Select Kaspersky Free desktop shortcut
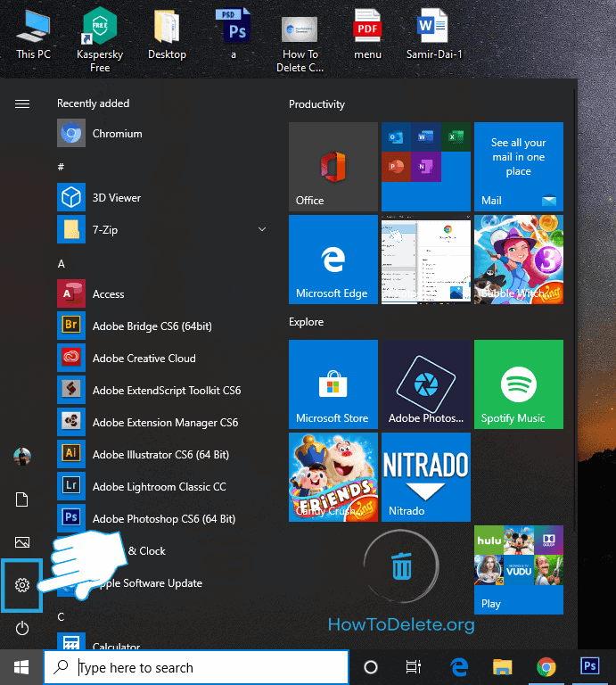Viewport: 616px width, 685px height. [x=100, y=39]
